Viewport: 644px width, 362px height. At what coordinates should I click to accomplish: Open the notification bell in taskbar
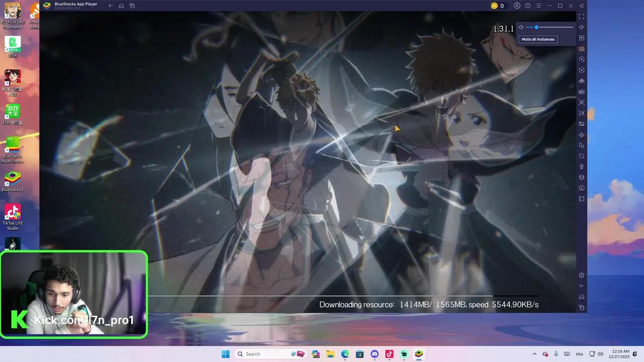click(635, 354)
